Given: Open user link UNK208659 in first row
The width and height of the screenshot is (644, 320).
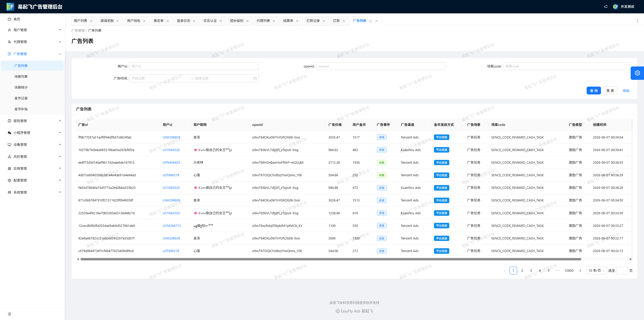Looking at the screenshot, I should coord(171,137).
